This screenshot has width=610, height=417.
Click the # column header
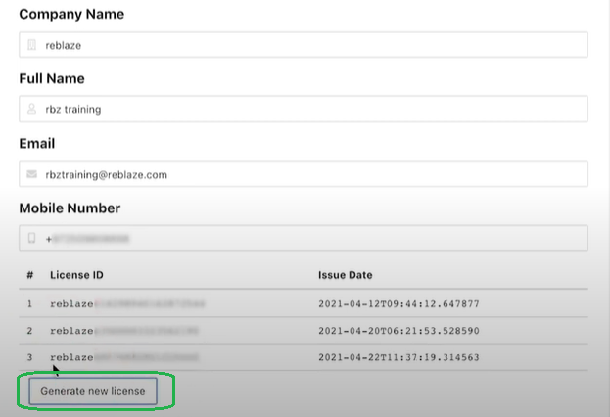pos(29,275)
